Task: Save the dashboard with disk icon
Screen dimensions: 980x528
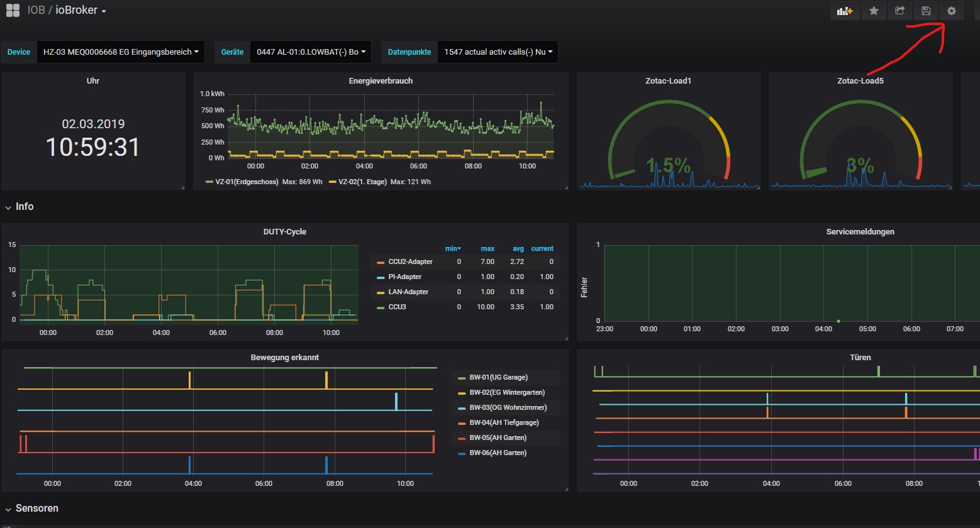Action: [x=925, y=11]
